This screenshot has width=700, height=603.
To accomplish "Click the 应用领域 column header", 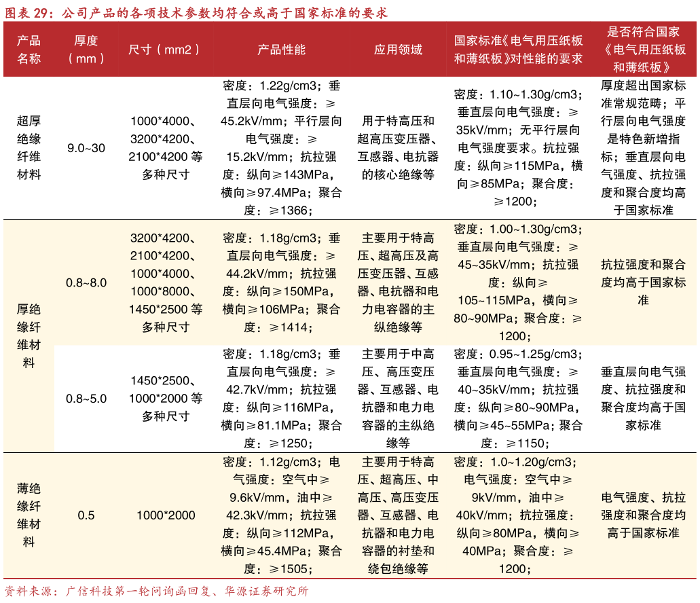I will [398, 50].
